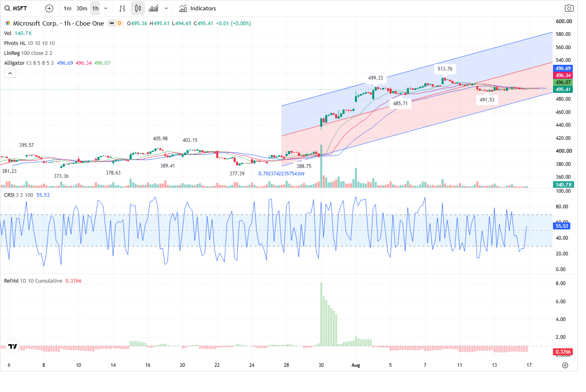Viewport: 586px width, 392px height.
Task: Click the Vol 140.7K legend value
Action: pyautogui.click(x=23, y=33)
